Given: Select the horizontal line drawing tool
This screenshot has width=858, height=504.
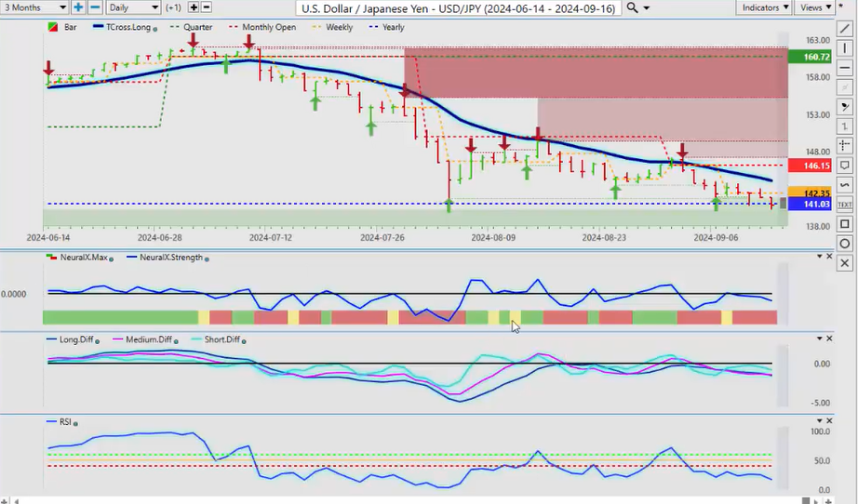Looking at the screenshot, I should [x=844, y=68].
